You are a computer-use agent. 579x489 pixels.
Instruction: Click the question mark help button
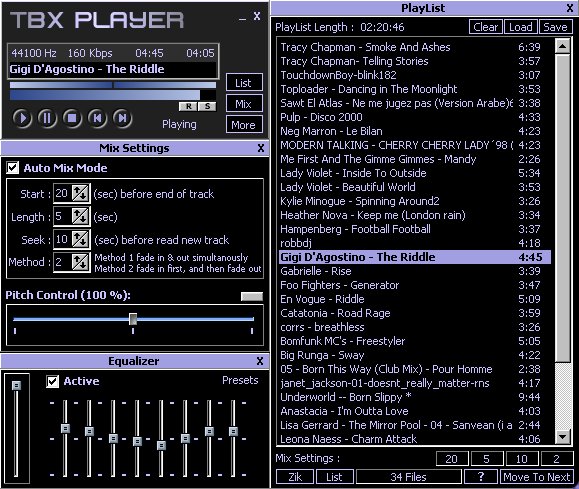(480, 477)
